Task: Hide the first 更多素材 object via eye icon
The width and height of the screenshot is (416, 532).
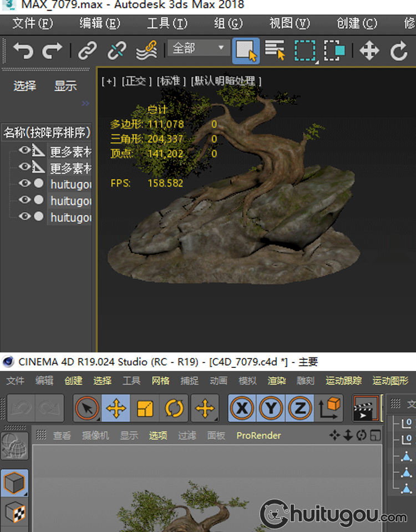Action: [x=24, y=150]
